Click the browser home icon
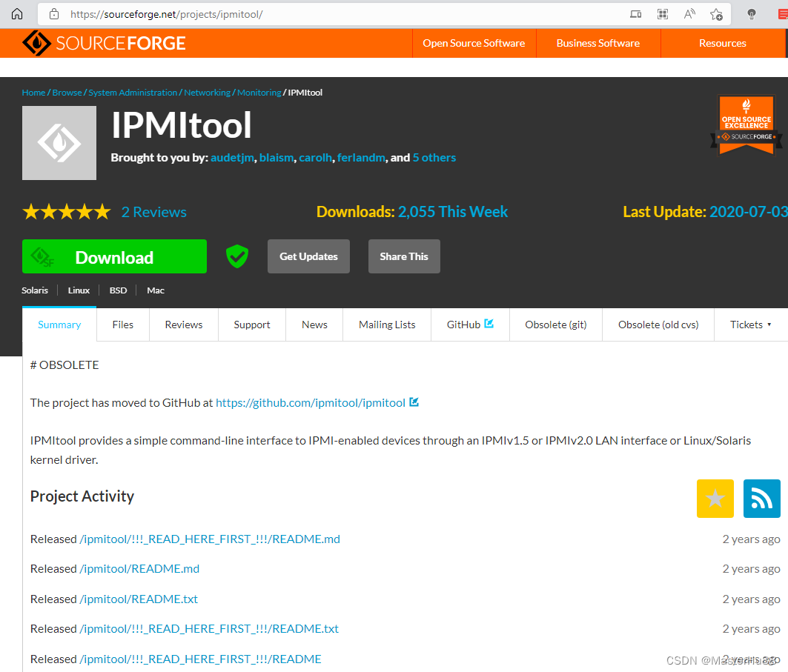Screen dimensions: 788x672 17,14
